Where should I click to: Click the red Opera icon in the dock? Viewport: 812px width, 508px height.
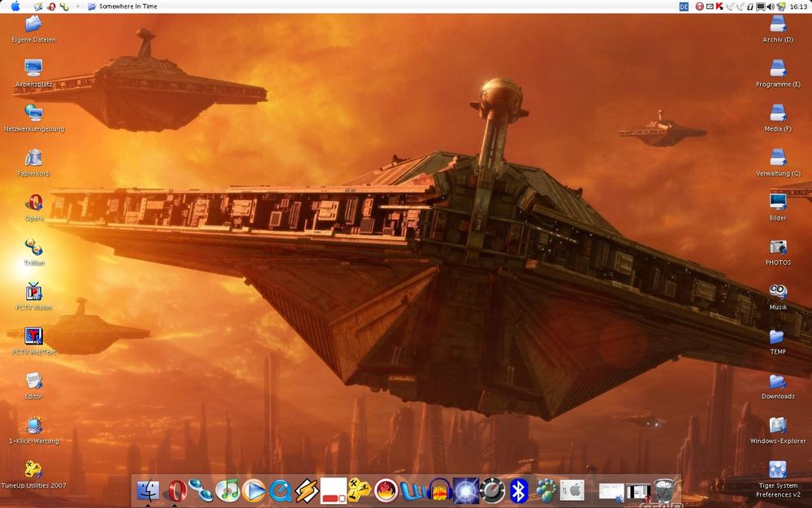click(x=176, y=490)
